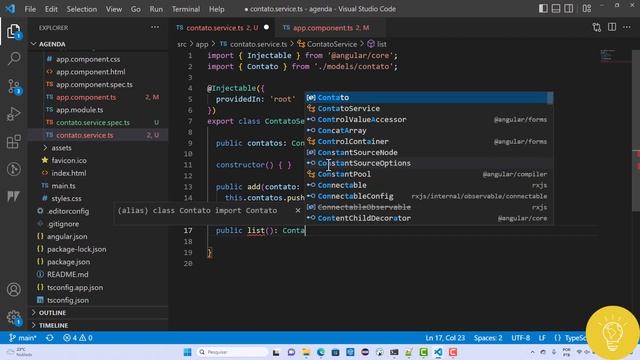
Task: Open the Windows Start button
Action: coord(187,352)
